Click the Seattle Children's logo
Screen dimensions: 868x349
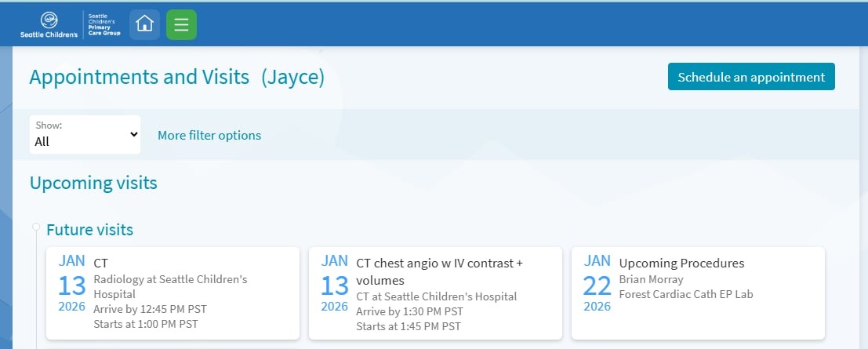point(49,25)
